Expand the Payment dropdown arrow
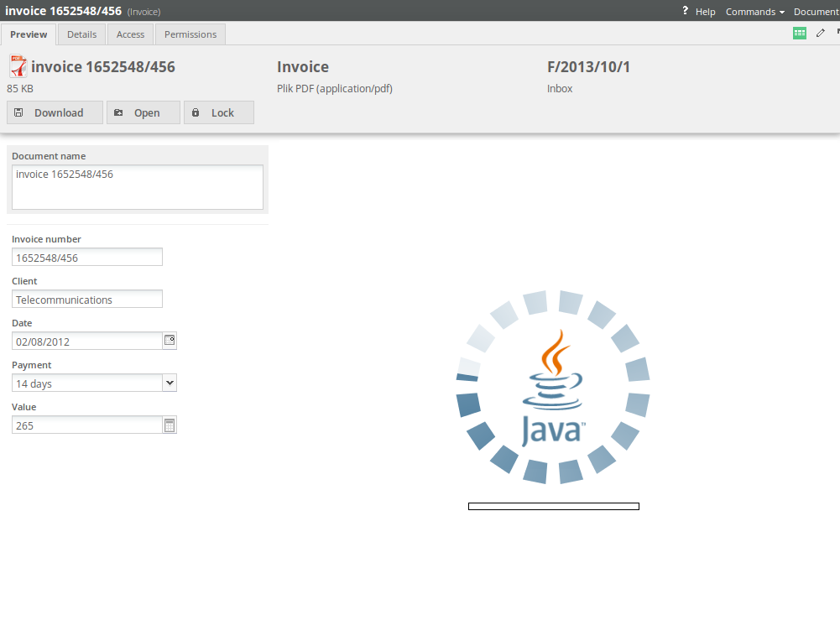This screenshot has height=636, width=840. 170,383
